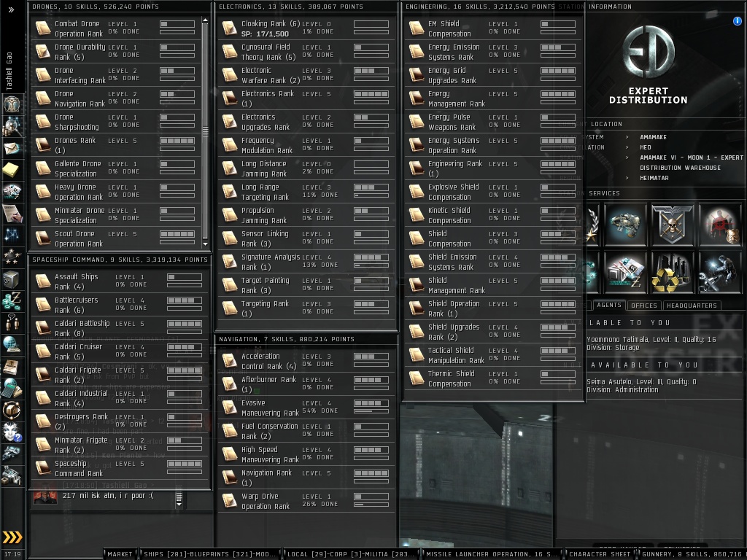Open the mail envelope icon
Screen dimensions: 747x560
click(12, 148)
